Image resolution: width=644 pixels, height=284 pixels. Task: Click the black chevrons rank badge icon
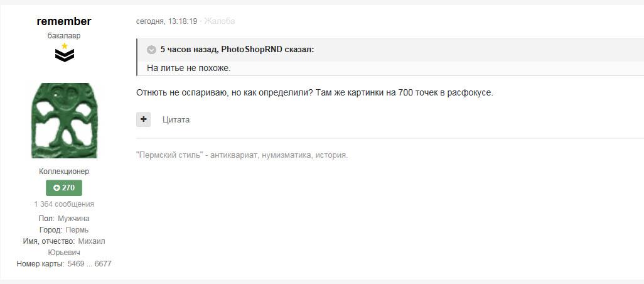click(x=65, y=55)
